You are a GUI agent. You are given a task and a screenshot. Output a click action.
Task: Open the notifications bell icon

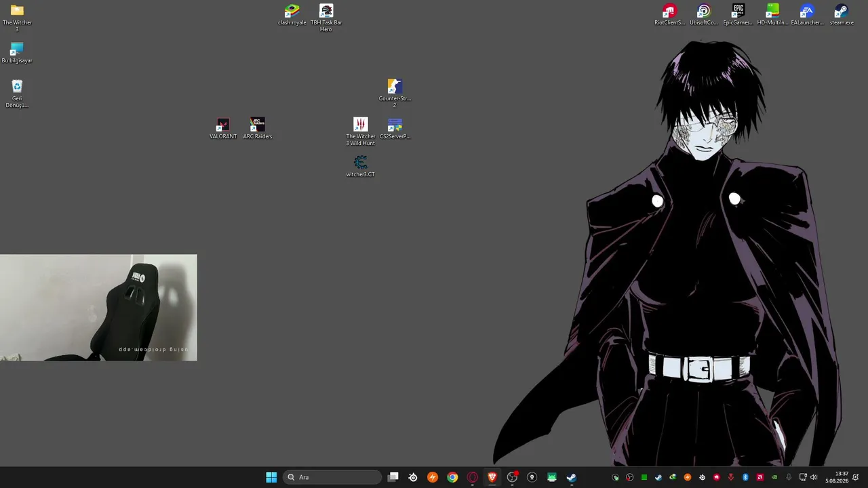pos(856,477)
